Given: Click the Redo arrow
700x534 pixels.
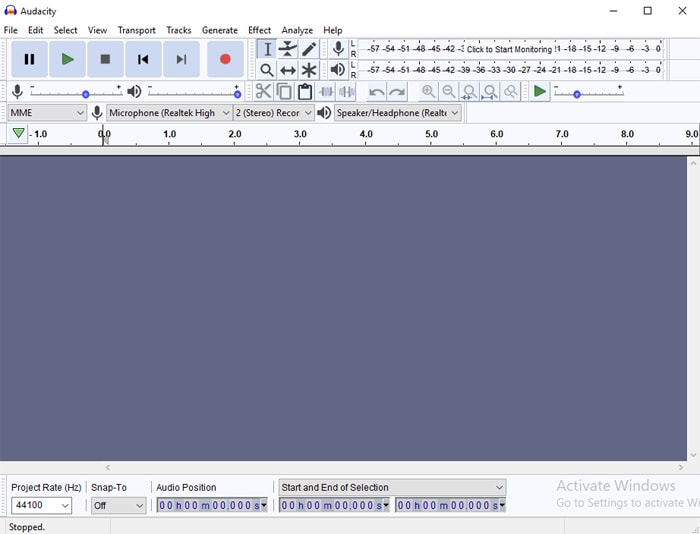Looking at the screenshot, I should pos(397,92).
